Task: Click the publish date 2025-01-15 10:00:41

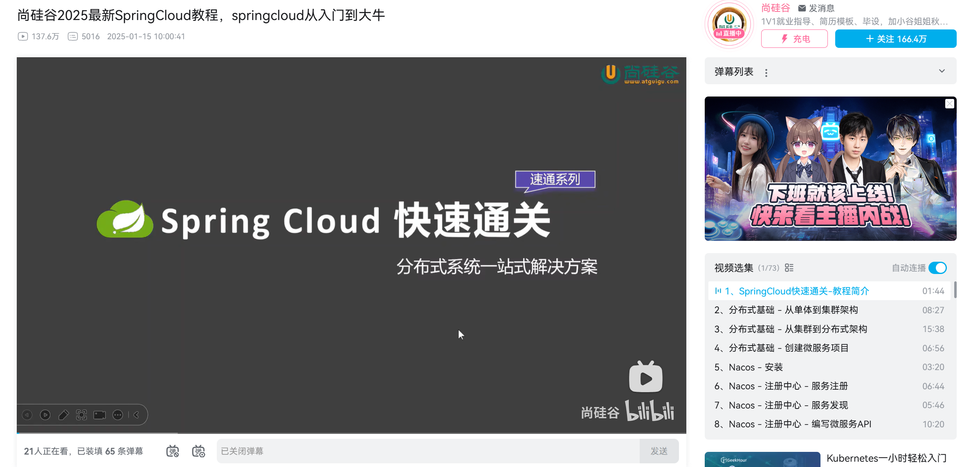Action: click(146, 36)
